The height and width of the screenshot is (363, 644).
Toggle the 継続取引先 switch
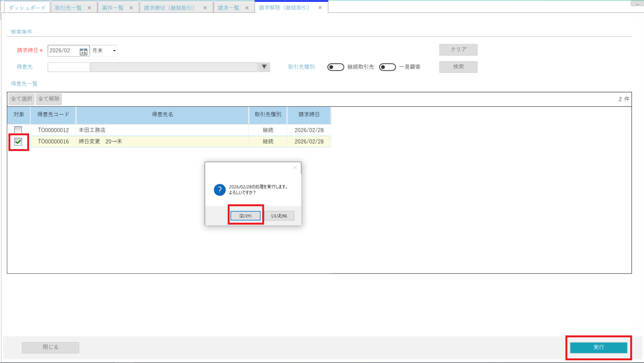click(x=335, y=67)
